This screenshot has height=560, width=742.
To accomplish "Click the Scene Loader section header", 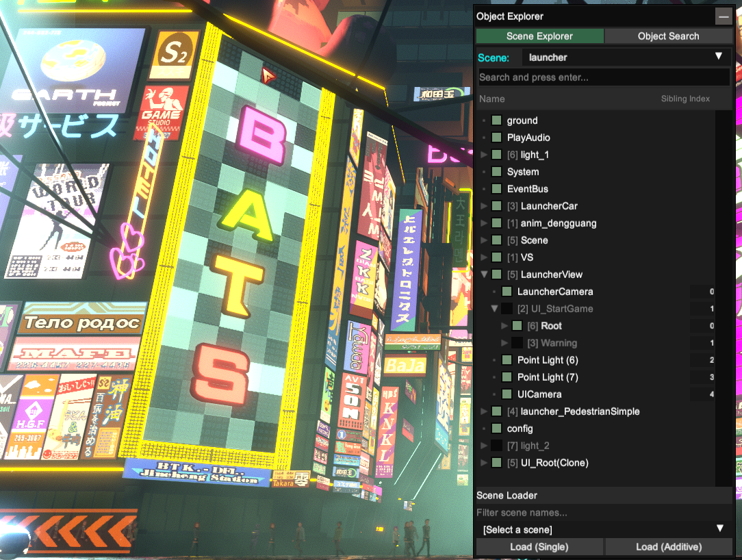I will click(x=604, y=495).
